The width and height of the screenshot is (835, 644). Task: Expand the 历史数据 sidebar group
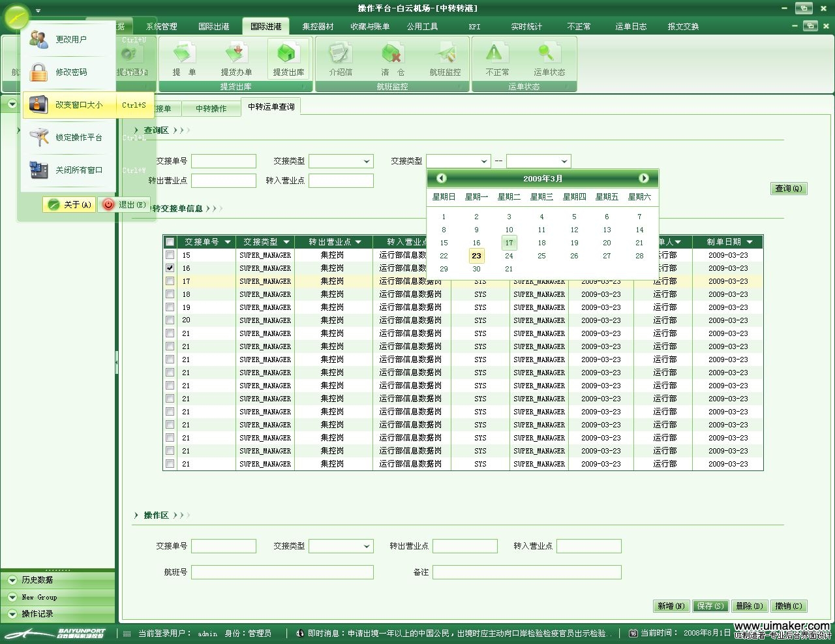click(57, 580)
